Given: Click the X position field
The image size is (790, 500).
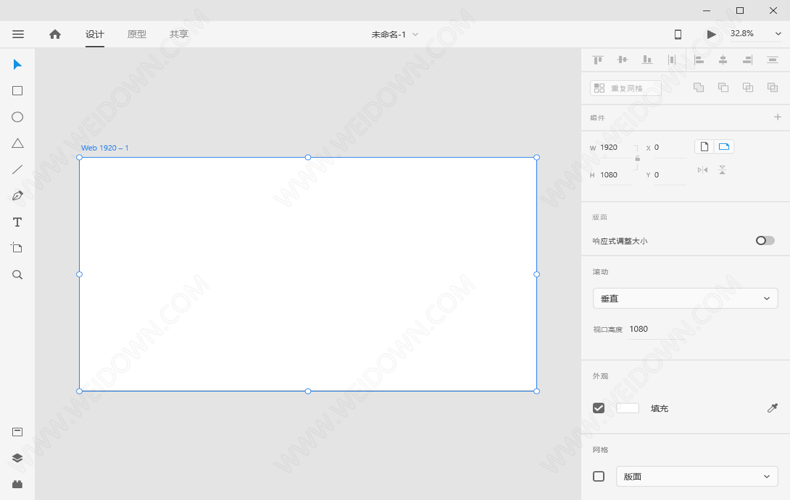Looking at the screenshot, I should (669, 147).
